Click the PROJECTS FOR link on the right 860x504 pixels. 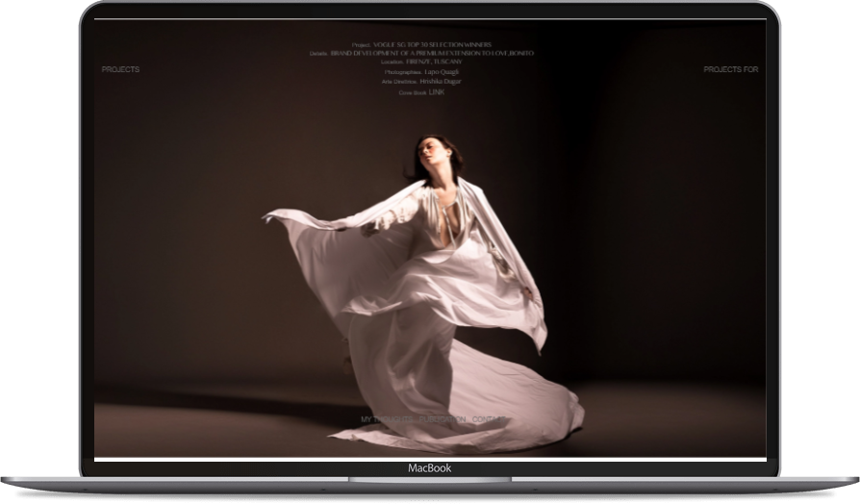[730, 69]
